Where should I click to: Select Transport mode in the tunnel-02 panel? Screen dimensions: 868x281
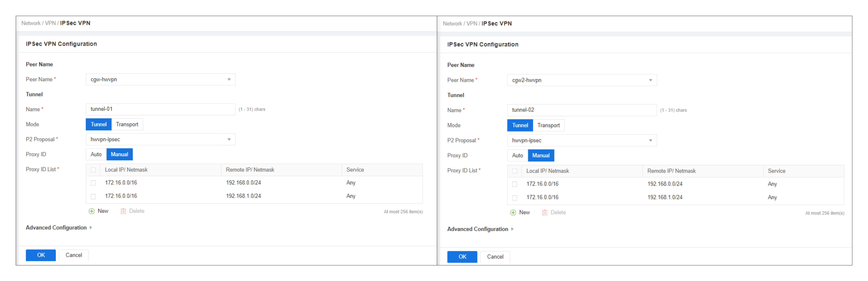[x=549, y=126]
